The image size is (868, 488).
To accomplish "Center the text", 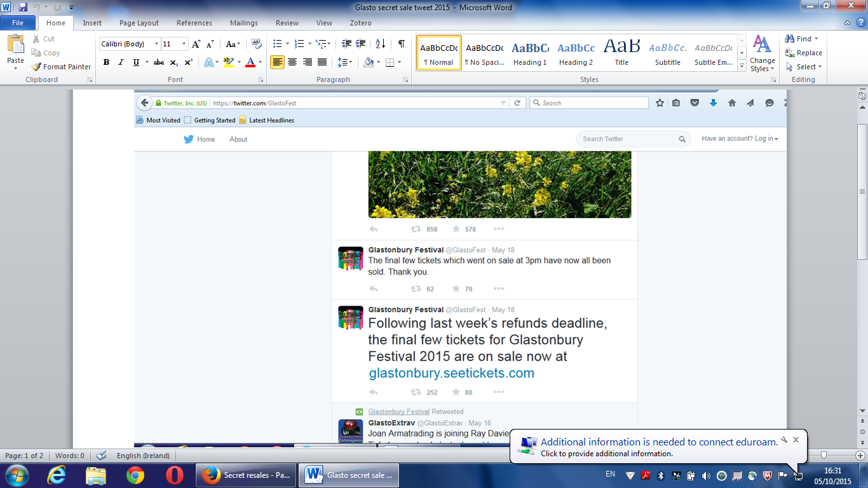I will [292, 62].
